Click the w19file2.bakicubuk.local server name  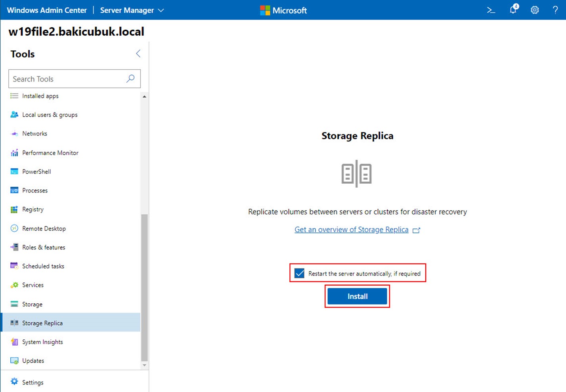tap(76, 32)
